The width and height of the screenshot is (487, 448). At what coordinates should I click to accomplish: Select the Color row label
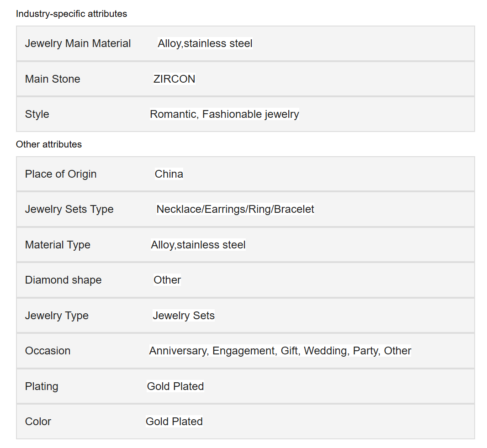(x=38, y=422)
